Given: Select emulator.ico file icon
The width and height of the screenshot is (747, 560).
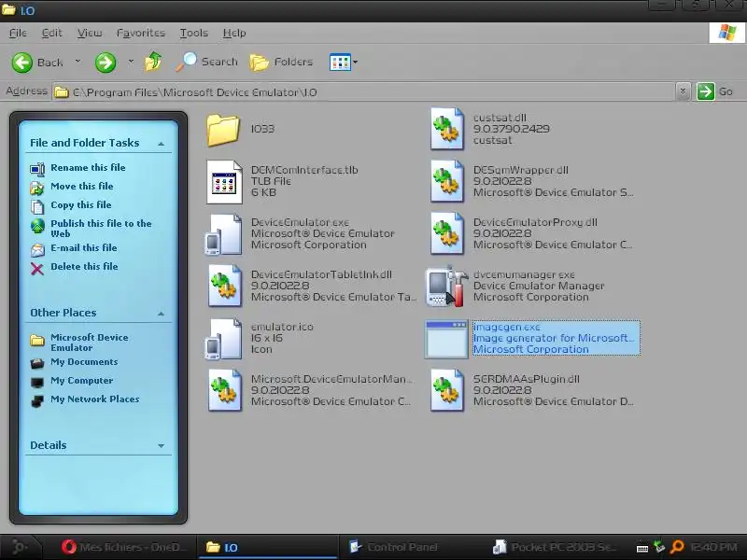Looking at the screenshot, I should [223, 339].
